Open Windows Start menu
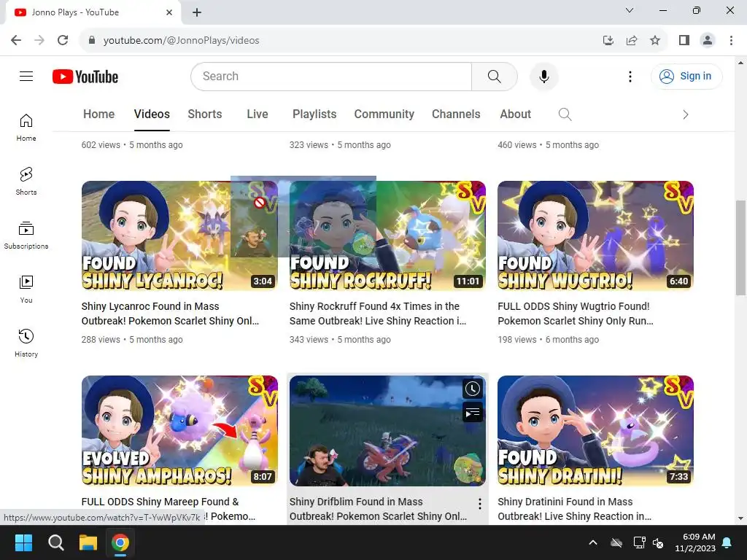 pyautogui.click(x=23, y=542)
